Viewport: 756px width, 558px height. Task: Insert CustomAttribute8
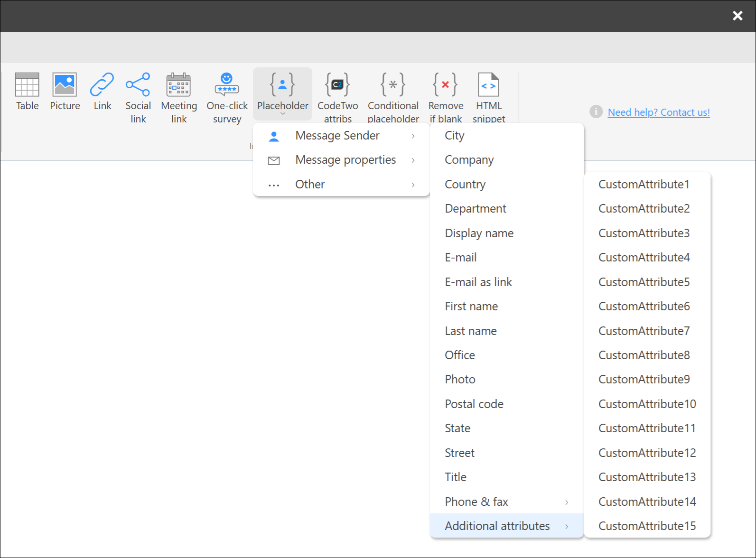pyautogui.click(x=647, y=355)
